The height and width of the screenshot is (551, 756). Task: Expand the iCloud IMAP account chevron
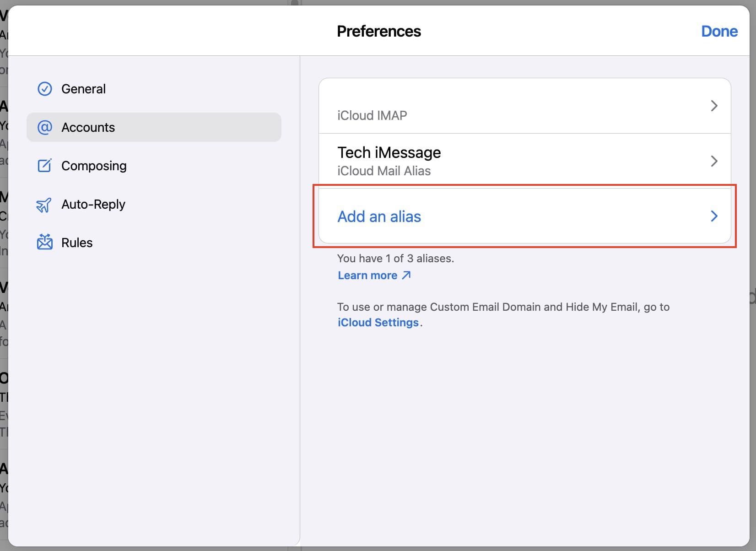(x=714, y=106)
